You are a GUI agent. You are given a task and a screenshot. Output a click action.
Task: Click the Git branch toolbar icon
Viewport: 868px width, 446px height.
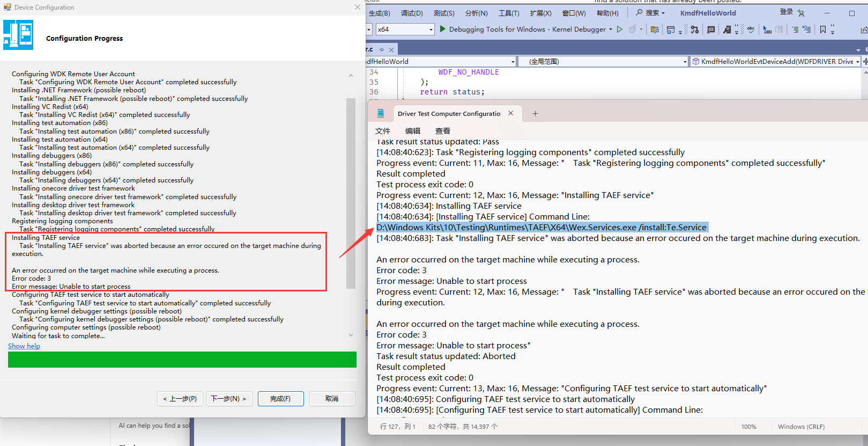695,30
